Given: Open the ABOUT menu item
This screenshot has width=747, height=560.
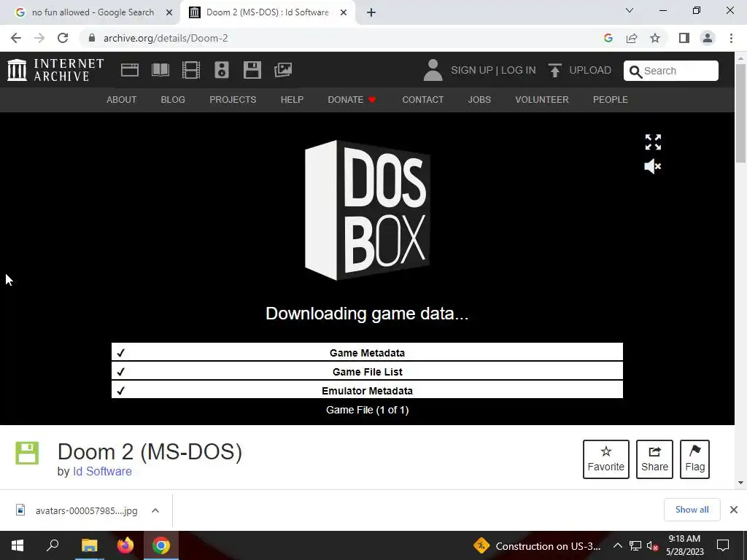Looking at the screenshot, I should (122, 99).
